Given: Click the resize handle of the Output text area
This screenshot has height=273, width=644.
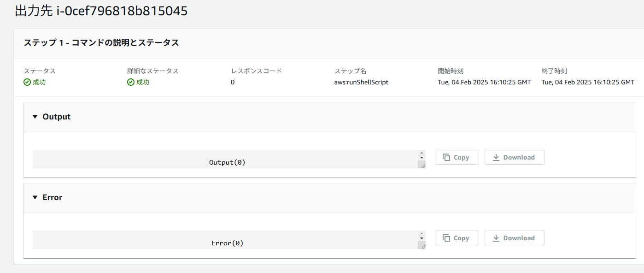Looking at the screenshot, I should (422, 165).
